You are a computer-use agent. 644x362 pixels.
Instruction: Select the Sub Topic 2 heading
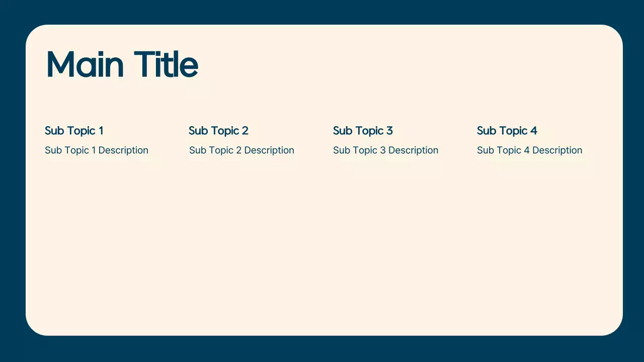pyautogui.click(x=218, y=131)
